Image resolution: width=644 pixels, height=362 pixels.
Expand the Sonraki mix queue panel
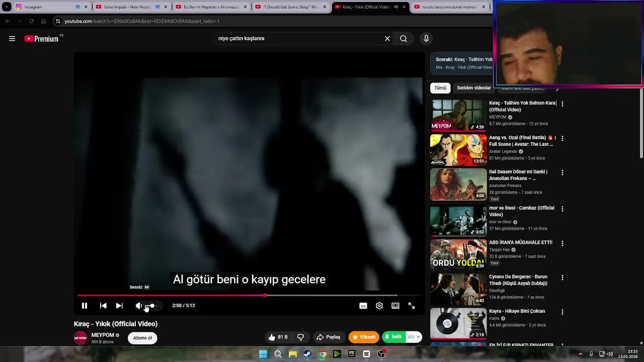462,63
